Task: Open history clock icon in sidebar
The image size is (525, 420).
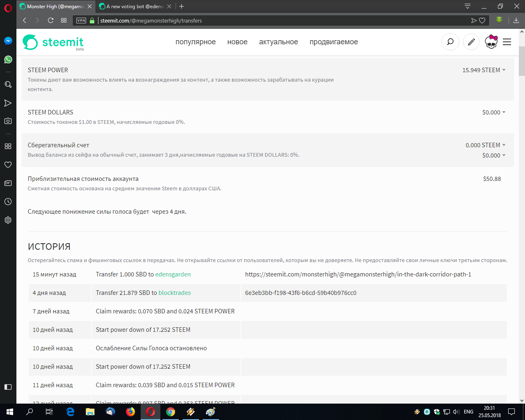Action: (x=8, y=201)
